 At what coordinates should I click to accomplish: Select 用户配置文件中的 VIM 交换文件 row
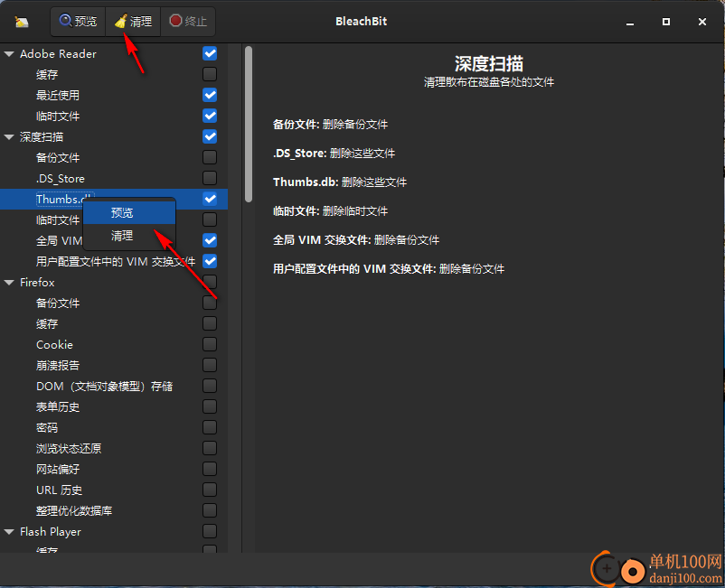[x=116, y=262]
